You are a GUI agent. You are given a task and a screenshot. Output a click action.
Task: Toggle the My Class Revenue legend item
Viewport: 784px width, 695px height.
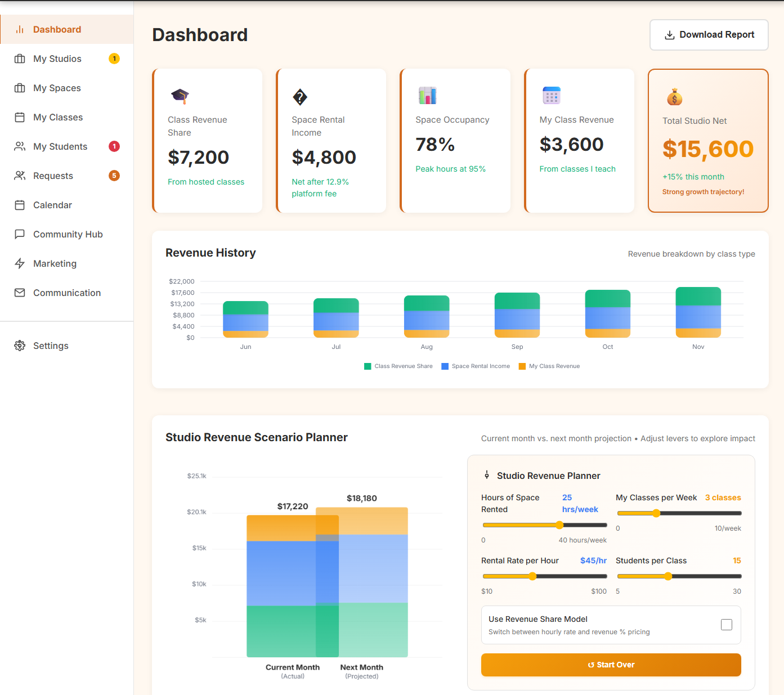tap(549, 366)
